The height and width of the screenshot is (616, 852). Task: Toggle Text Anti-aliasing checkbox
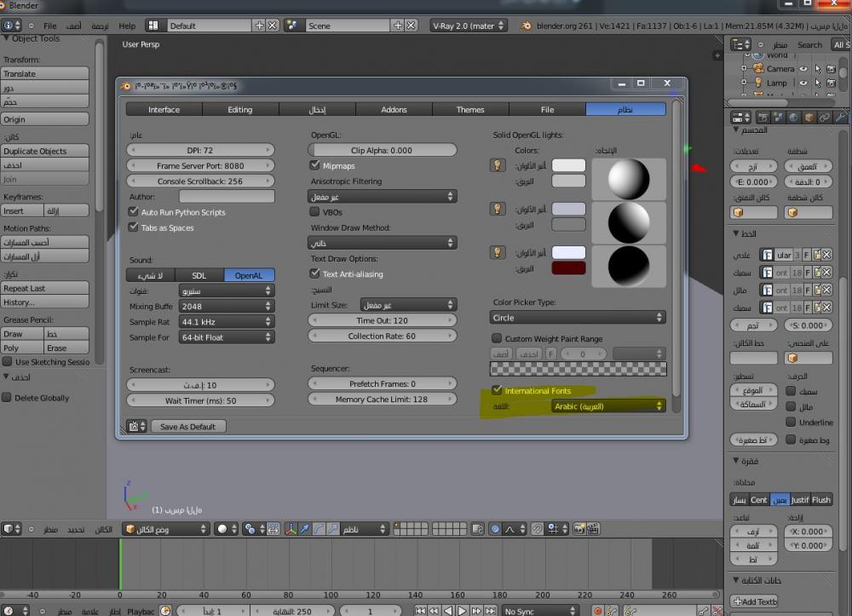click(314, 273)
